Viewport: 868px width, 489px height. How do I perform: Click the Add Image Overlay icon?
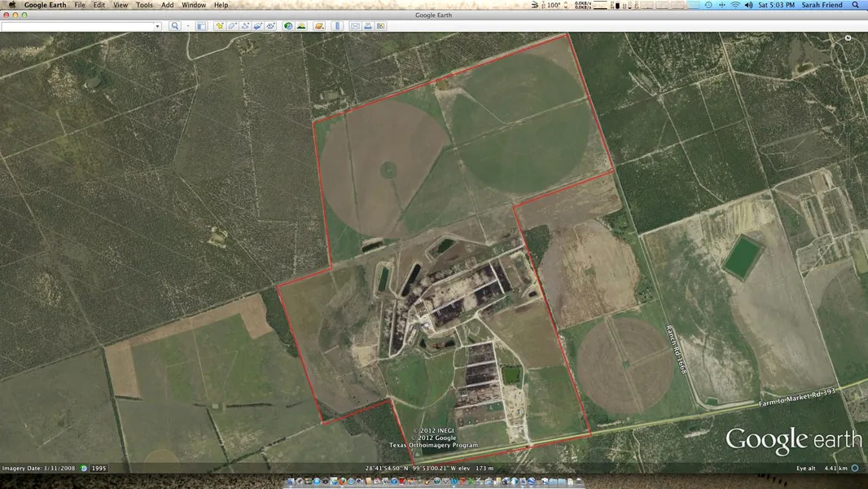(257, 26)
